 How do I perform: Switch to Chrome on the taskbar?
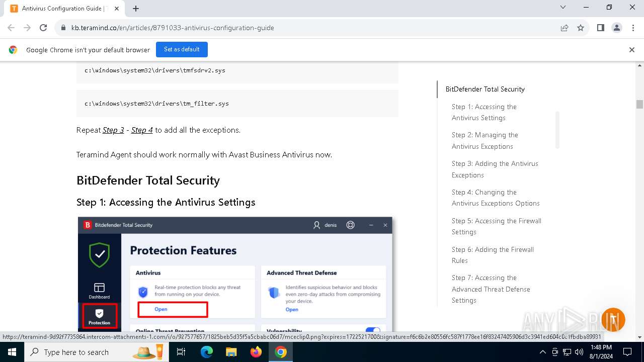[281, 352]
